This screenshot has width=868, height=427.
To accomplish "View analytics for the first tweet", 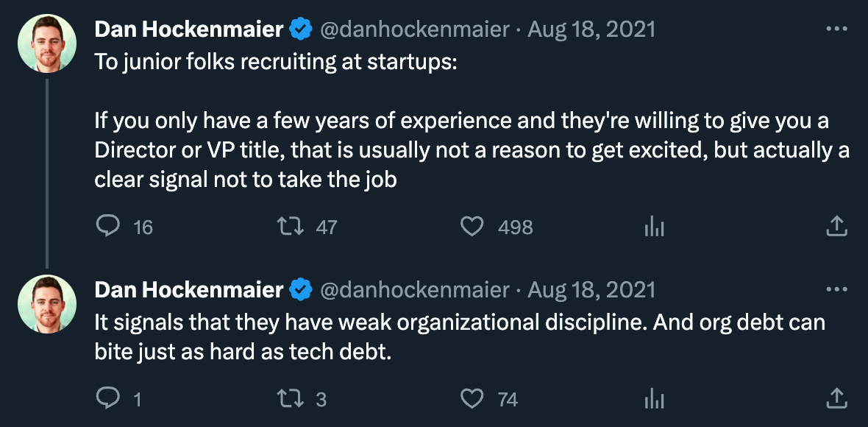I will tap(654, 227).
